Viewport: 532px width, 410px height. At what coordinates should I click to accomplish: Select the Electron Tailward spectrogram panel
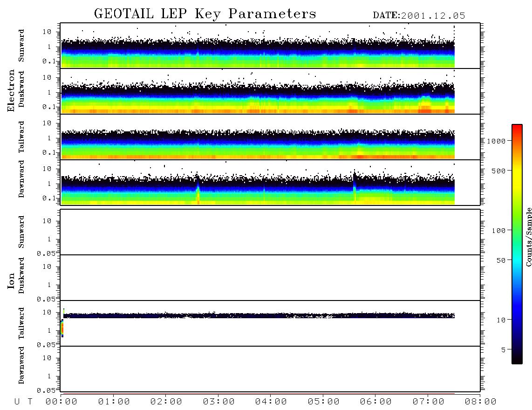pos(270,137)
